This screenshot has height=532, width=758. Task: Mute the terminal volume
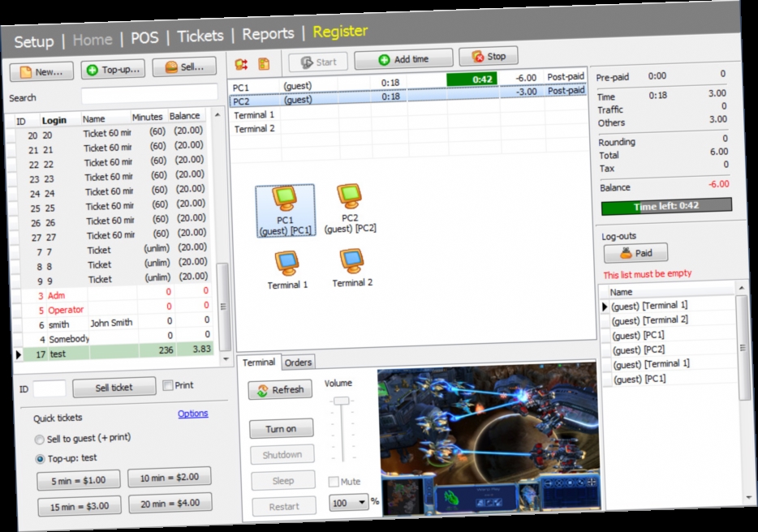pyautogui.click(x=333, y=480)
